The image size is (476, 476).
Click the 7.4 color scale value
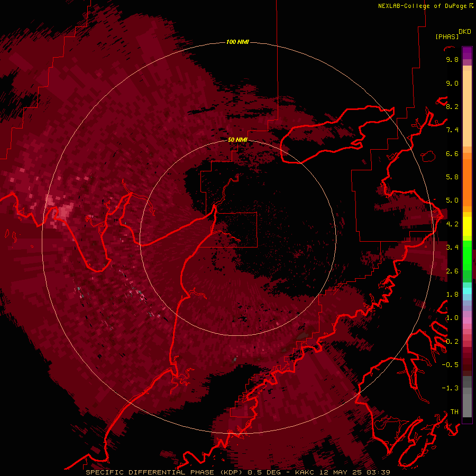tap(452, 130)
